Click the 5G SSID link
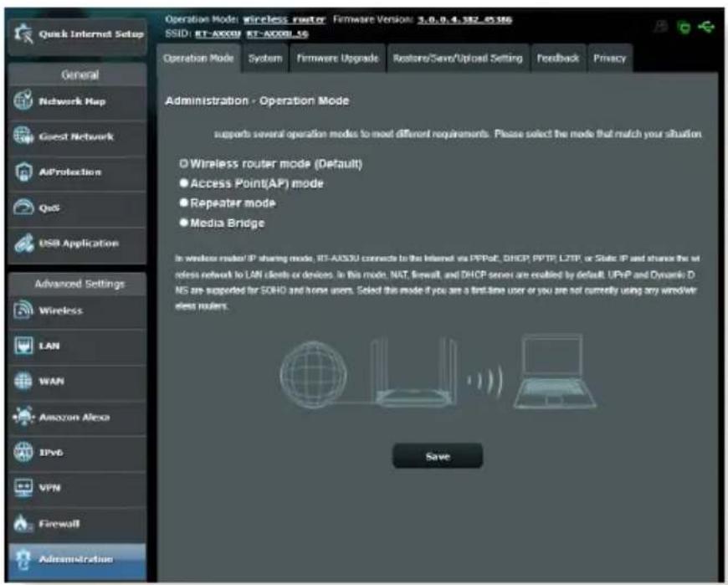The image size is (728, 585). pyautogui.click(x=277, y=33)
